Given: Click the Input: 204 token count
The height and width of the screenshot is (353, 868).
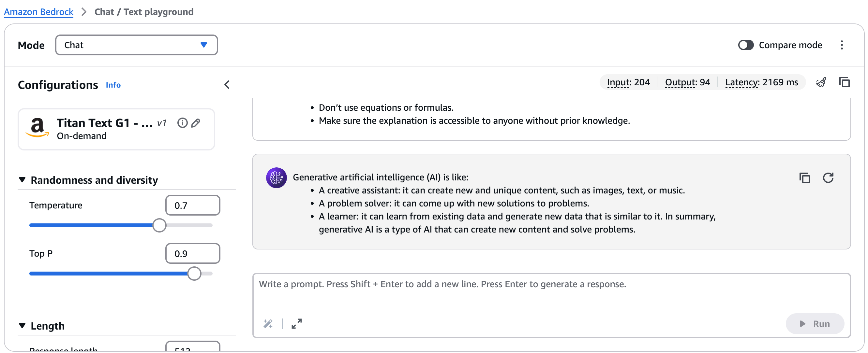Looking at the screenshot, I should [628, 82].
